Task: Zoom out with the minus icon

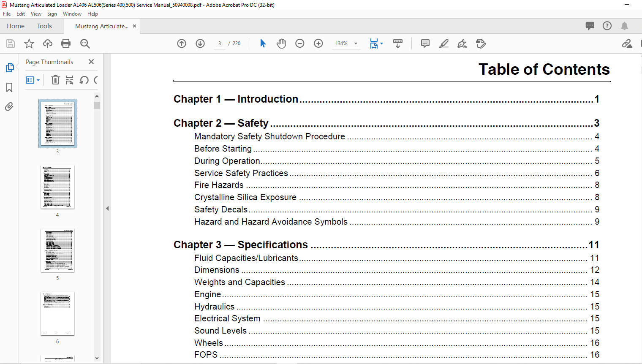Action: (300, 43)
